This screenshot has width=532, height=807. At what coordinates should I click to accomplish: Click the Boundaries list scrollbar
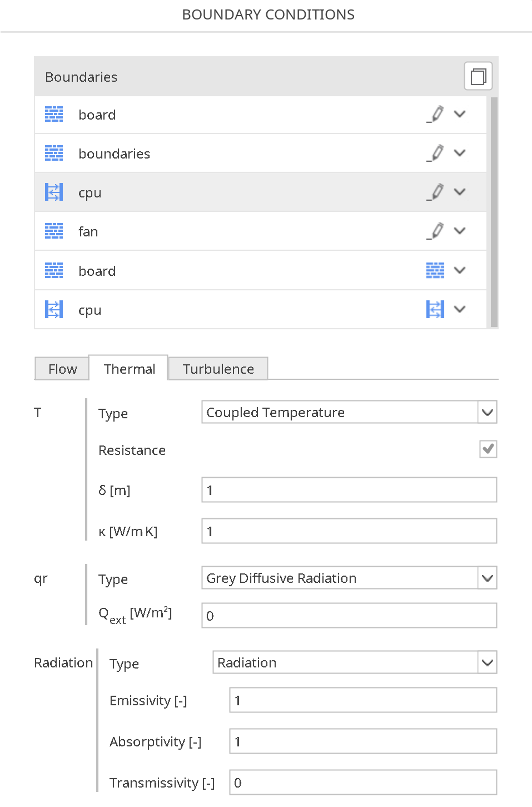[x=494, y=211]
